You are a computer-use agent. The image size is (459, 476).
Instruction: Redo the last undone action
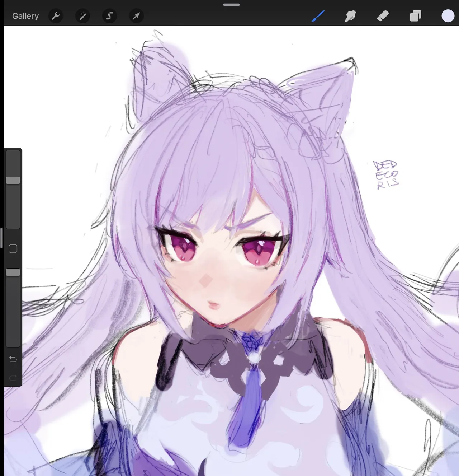[x=13, y=377]
